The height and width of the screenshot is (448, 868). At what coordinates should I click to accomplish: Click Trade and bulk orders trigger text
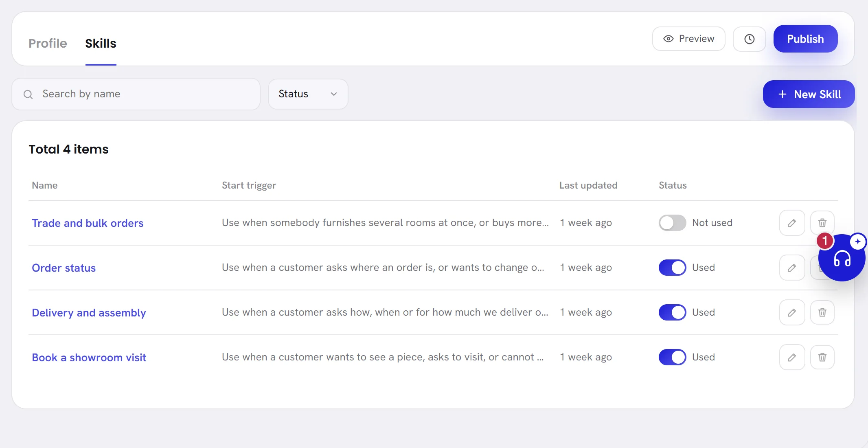pyautogui.click(x=385, y=223)
